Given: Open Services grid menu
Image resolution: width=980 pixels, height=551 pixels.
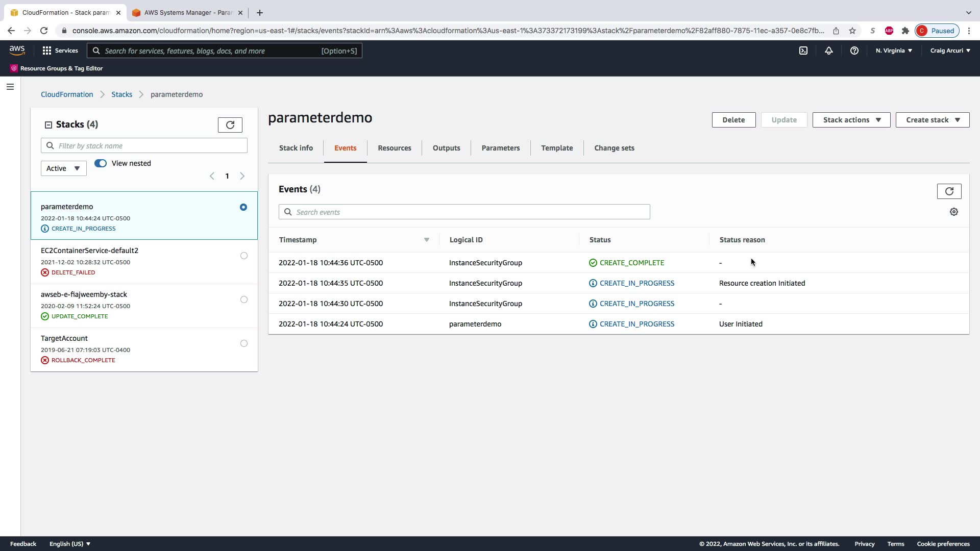Looking at the screenshot, I should point(60,51).
